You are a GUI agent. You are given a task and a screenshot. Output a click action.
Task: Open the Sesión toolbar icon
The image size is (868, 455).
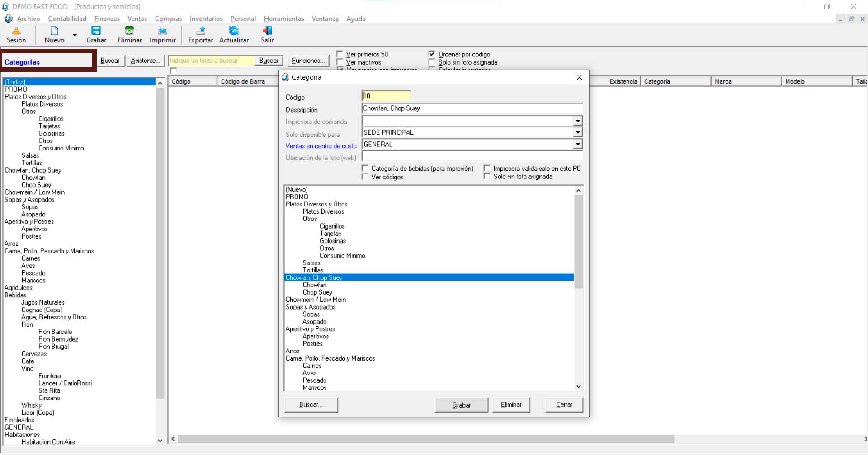pyautogui.click(x=16, y=31)
